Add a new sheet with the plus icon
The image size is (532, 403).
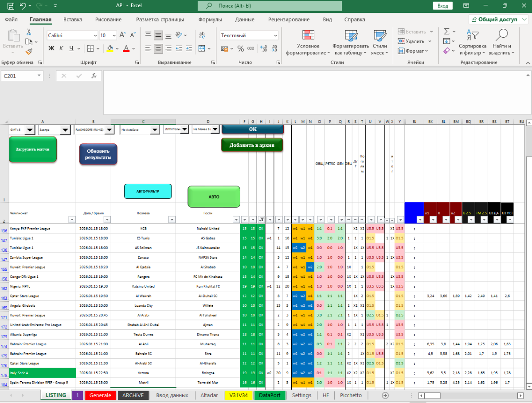point(385,395)
